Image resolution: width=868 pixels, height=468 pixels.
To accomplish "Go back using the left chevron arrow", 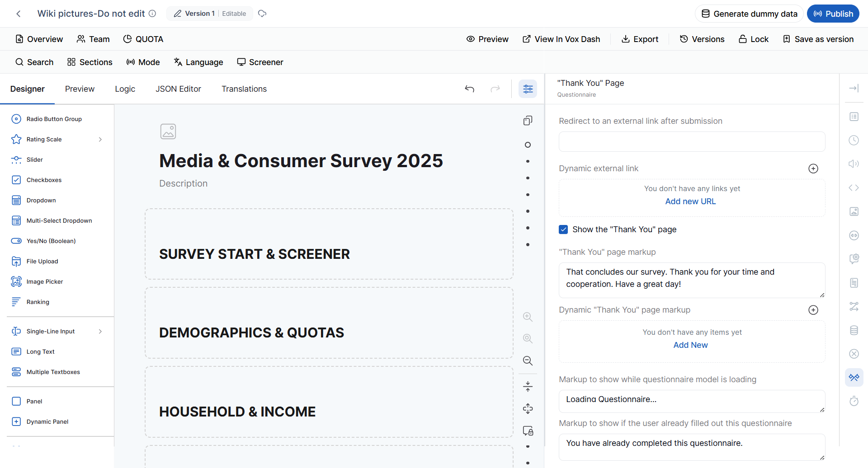I will (x=19, y=14).
